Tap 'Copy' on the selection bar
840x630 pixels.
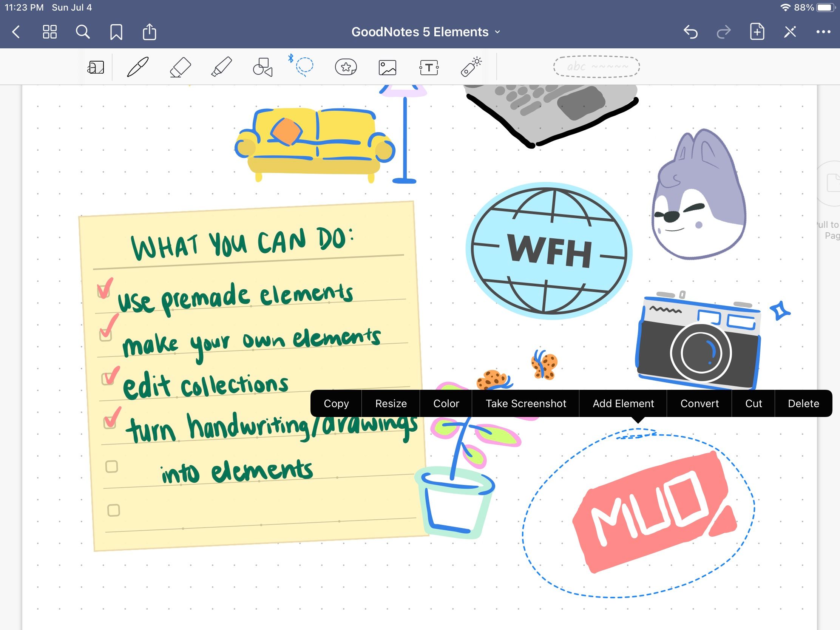pyautogui.click(x=336, y=403)
